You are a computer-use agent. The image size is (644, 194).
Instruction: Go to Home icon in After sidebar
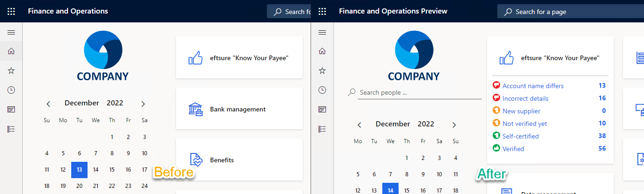tap(322, 51)
